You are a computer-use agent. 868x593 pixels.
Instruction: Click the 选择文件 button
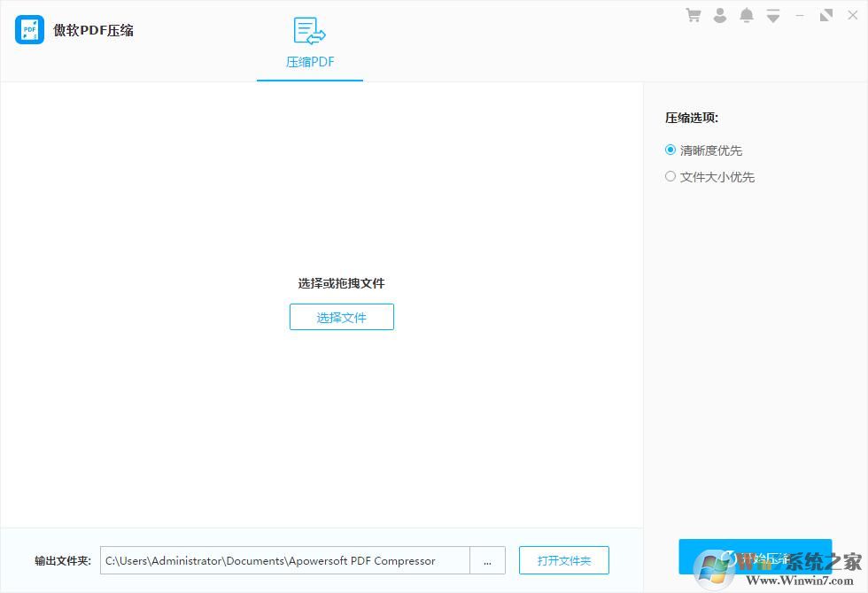tap(341, 317)
